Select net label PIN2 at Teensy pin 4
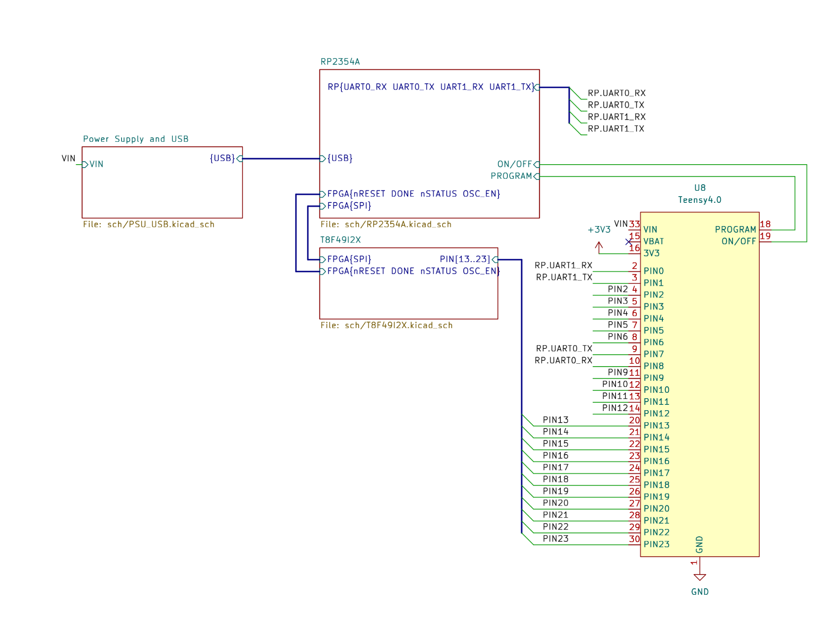Image resolution: width=840 pixels, height=635 pixels. [618, 289]
